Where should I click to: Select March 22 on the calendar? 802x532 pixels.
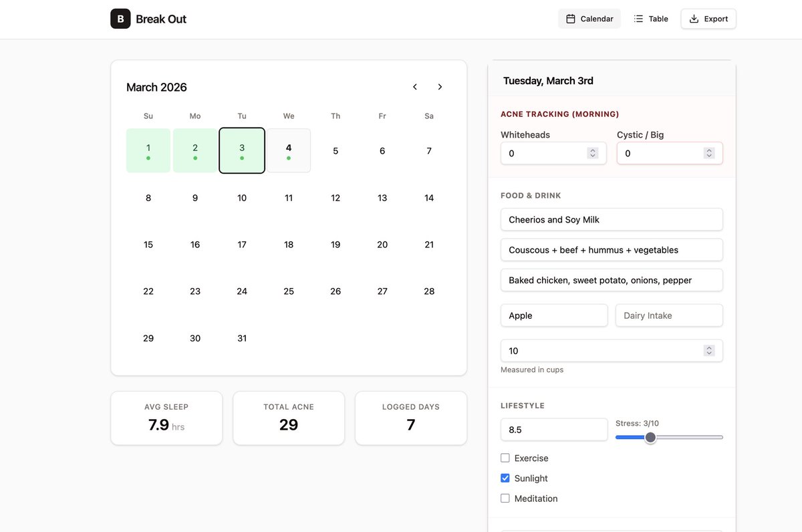click(148, 291)
